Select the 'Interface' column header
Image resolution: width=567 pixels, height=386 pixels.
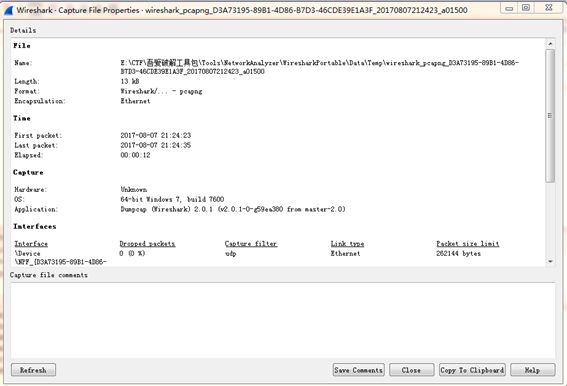tap(31, 243)
